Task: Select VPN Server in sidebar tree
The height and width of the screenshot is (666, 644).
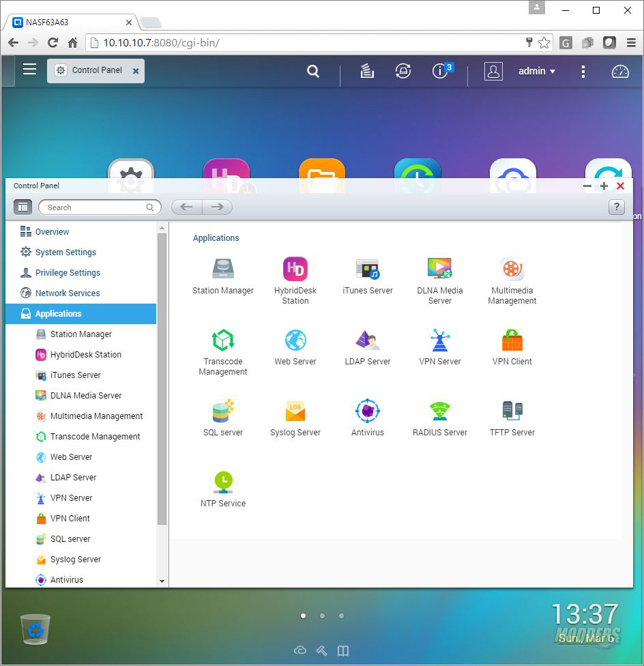Action: [80, 497]
